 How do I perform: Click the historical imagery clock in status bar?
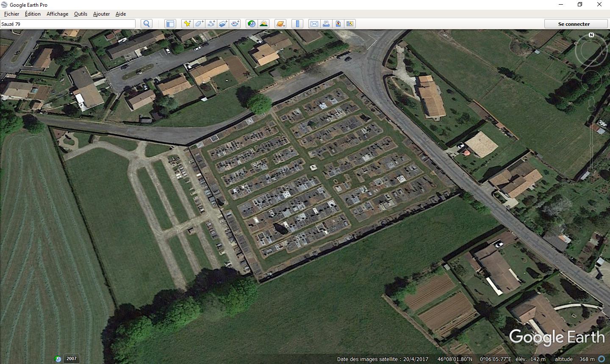tap(58, 359)
